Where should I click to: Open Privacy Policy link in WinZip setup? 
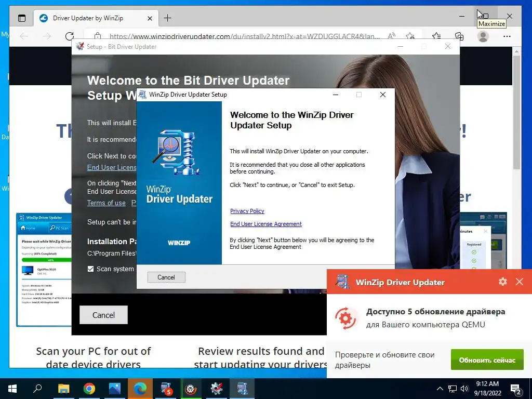tap(247, 211)
